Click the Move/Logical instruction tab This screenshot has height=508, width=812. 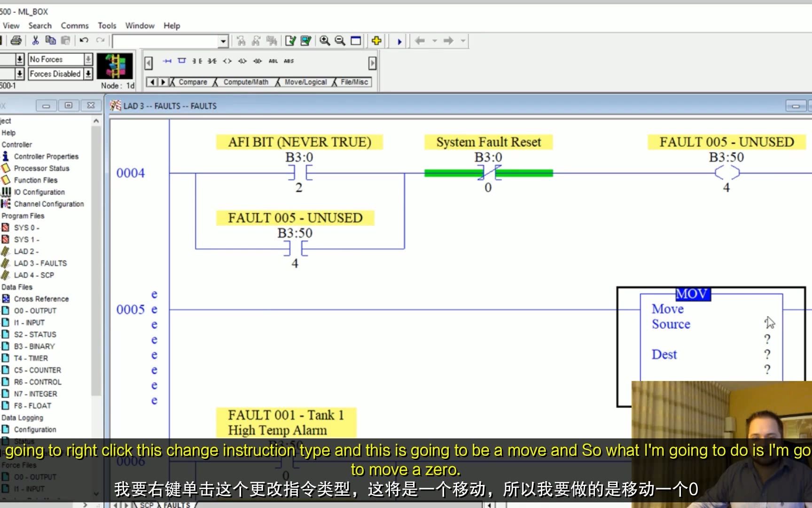305,82
